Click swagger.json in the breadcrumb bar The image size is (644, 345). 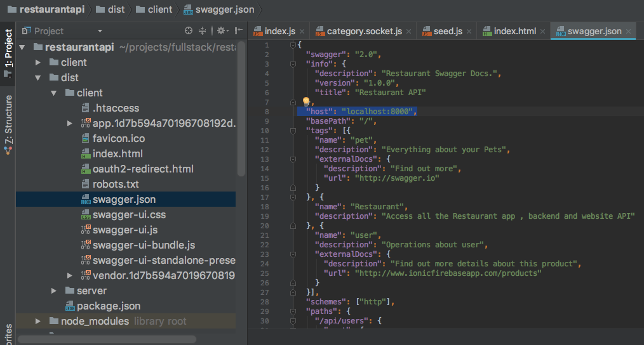pos(219,9)
